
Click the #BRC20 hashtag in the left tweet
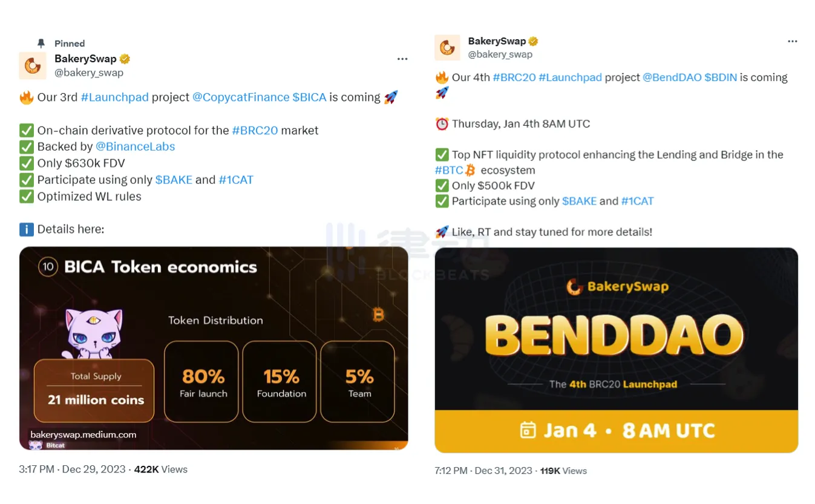pos(255,130)
